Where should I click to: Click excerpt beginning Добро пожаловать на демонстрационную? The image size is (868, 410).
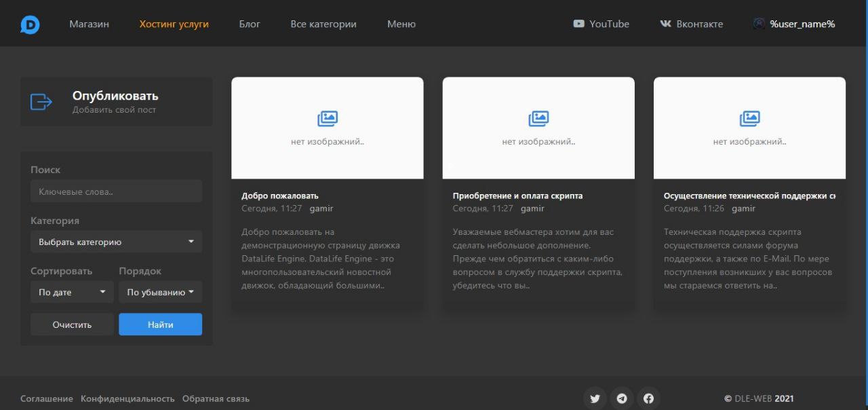click(321, 259)
